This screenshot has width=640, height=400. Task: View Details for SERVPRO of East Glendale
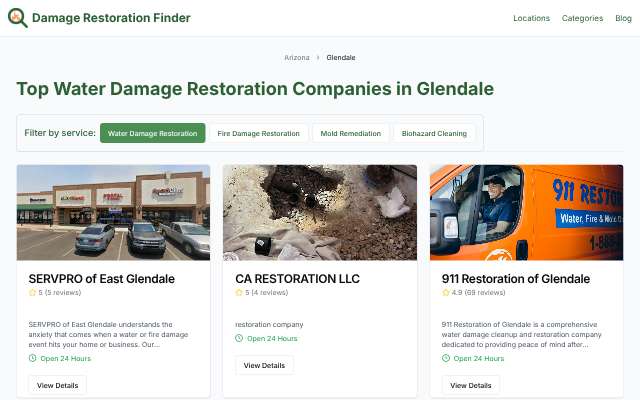(x=58, y=385)
